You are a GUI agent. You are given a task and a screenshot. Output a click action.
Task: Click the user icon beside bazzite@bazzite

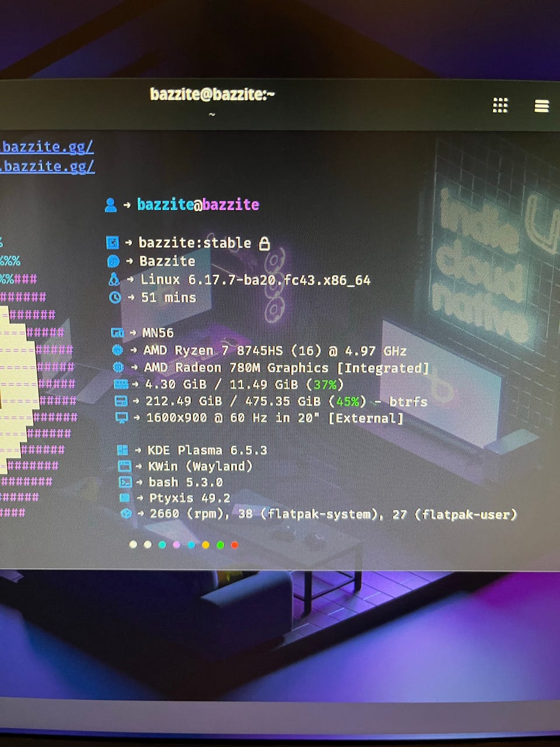pyautogui.click(x=110, y=205)
